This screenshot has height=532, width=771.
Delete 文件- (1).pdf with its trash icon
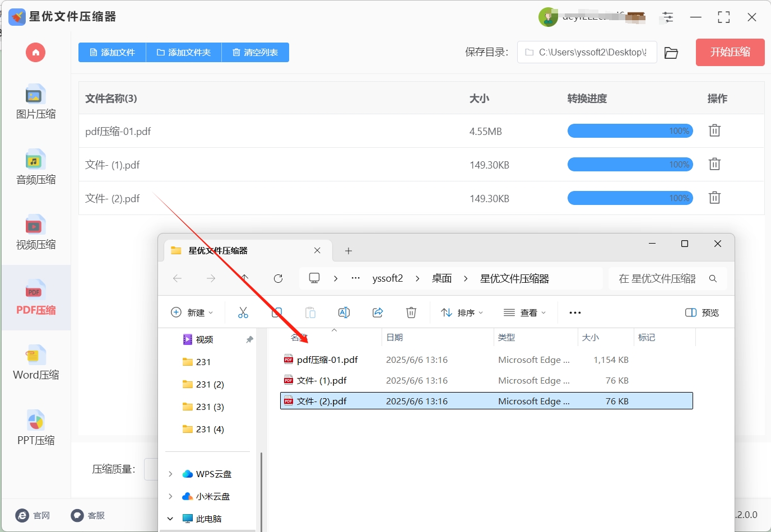pos(714,164)
